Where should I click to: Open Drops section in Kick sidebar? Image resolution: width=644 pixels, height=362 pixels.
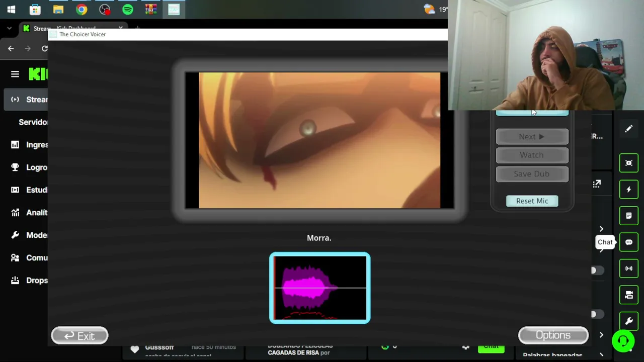pos(30,281)
